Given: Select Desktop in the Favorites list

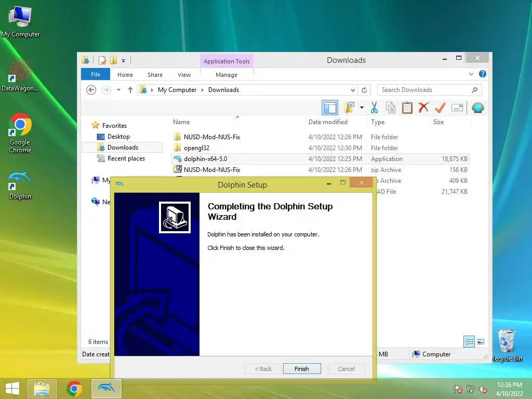Looking at the screenshot, I should tap(118, 137).
